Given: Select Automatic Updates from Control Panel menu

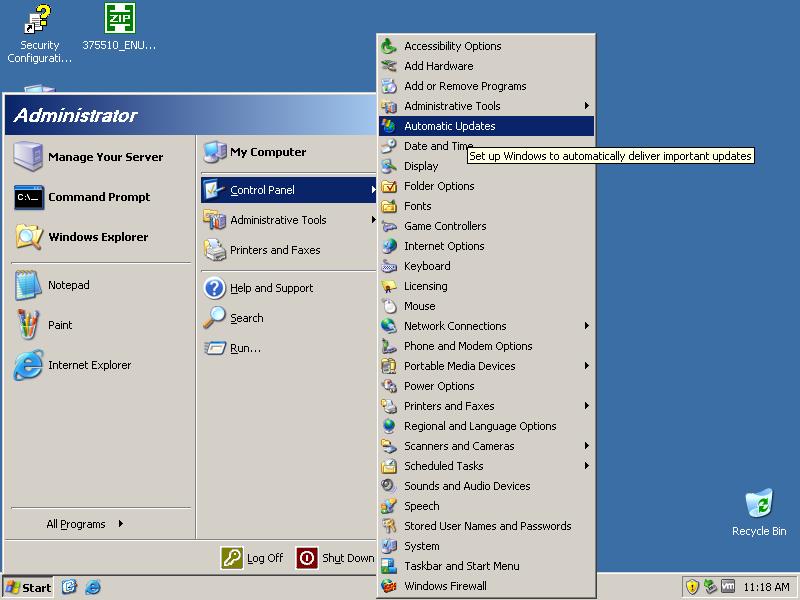Looking at the screenshot, I should point(449,126).
